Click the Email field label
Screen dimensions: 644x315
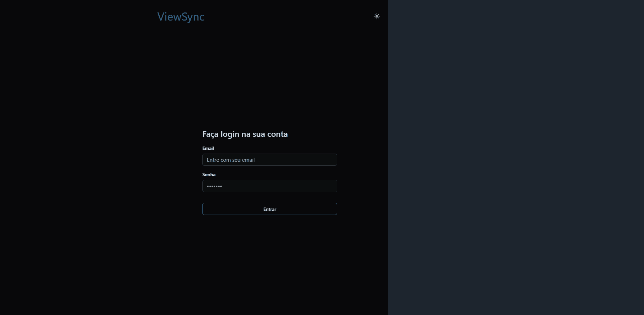tap(208, 148)
